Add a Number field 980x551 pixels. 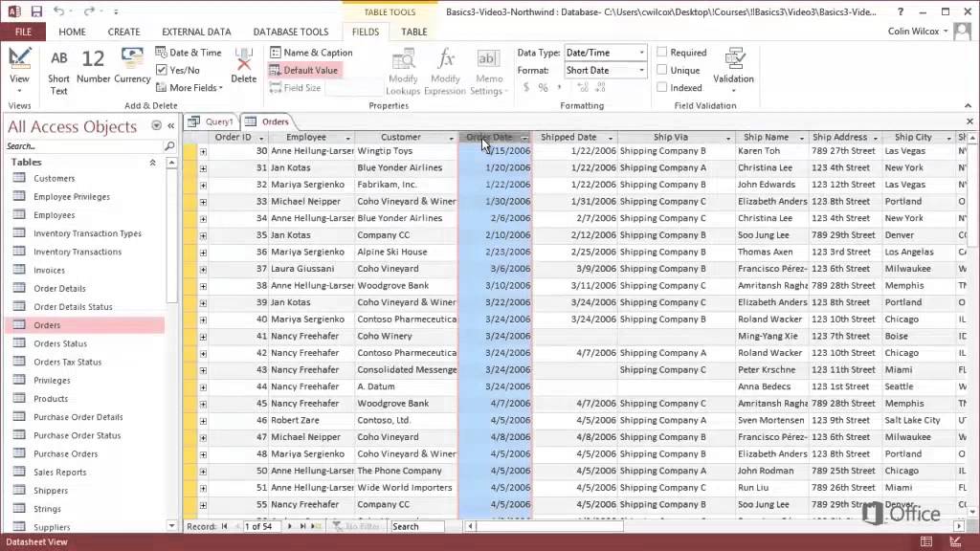[93, 66]
